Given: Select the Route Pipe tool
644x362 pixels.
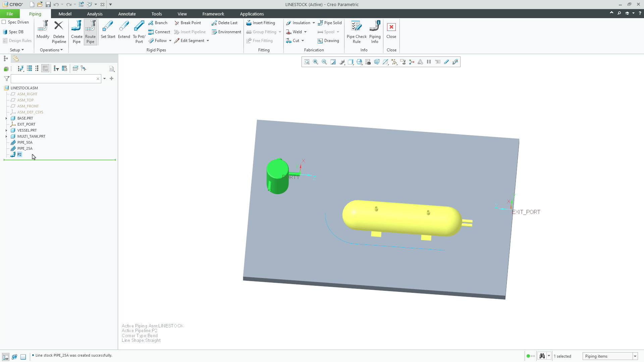Looking at the screenshot, I should [x=90, y=32].
